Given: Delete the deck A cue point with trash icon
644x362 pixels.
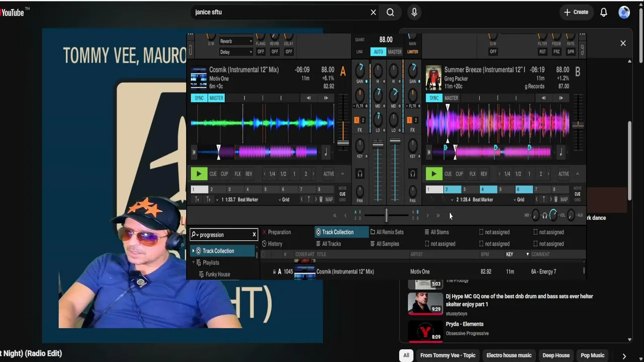Looking at the screenshot, I should pyautogui.click(x=321, y=200).
